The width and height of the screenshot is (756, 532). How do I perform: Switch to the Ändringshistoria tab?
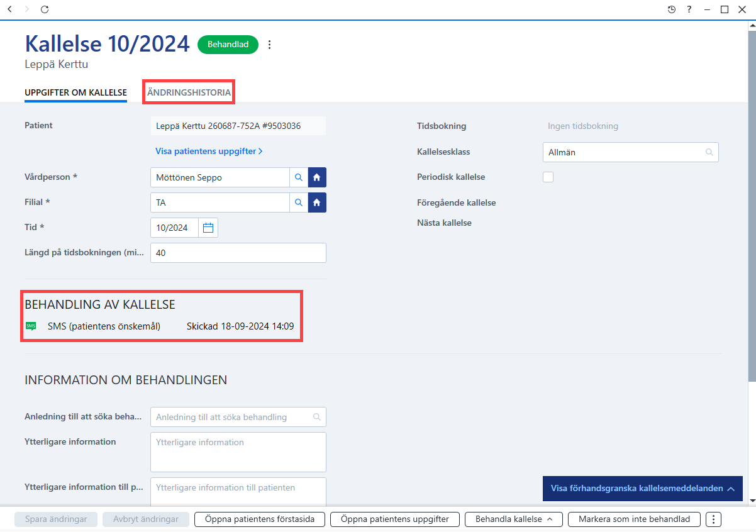(189, 92)
